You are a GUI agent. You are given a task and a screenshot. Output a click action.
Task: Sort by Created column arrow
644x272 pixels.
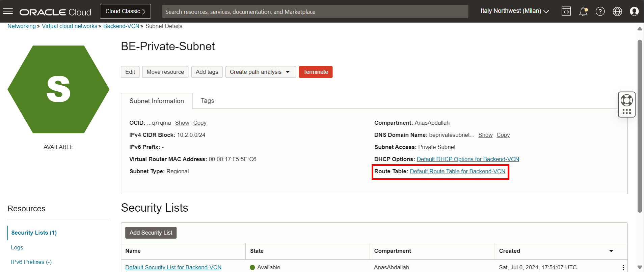coord(611,251)
